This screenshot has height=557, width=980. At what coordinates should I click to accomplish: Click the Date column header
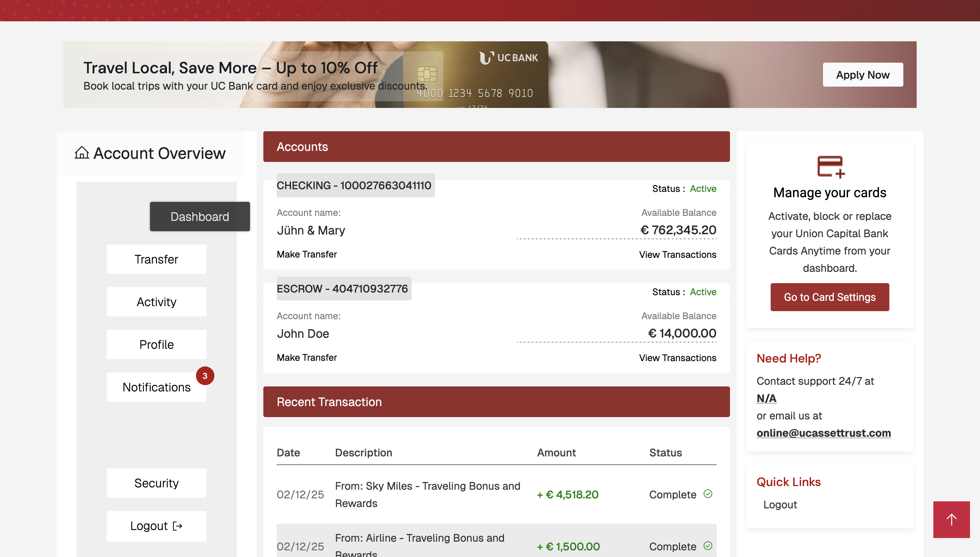288,452
